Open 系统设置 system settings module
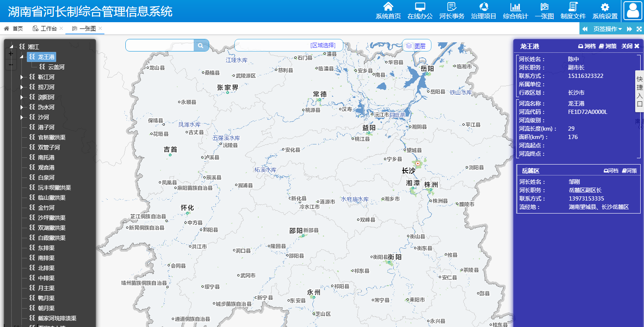The width and height of the screenshot is (644, 327). (x=605, y=11)
